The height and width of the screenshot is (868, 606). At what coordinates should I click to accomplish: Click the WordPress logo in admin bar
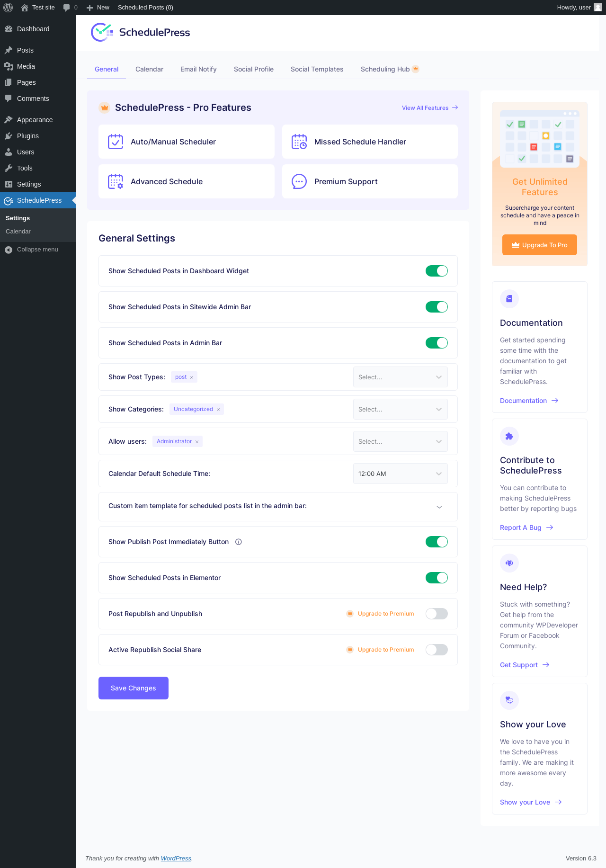[x=8, y=8]
